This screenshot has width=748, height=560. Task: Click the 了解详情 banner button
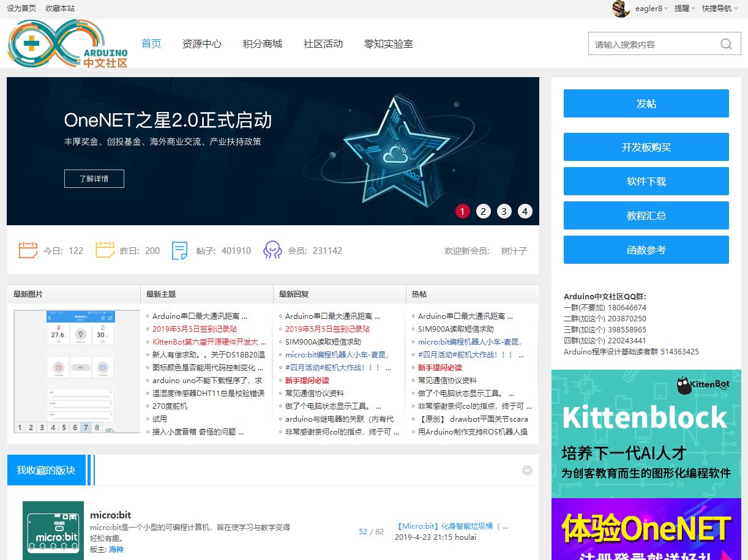coord(94,179)
